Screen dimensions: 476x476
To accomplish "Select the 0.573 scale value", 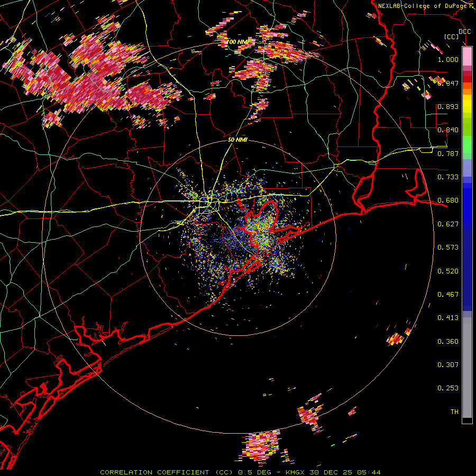I will [x=448, y=248].
